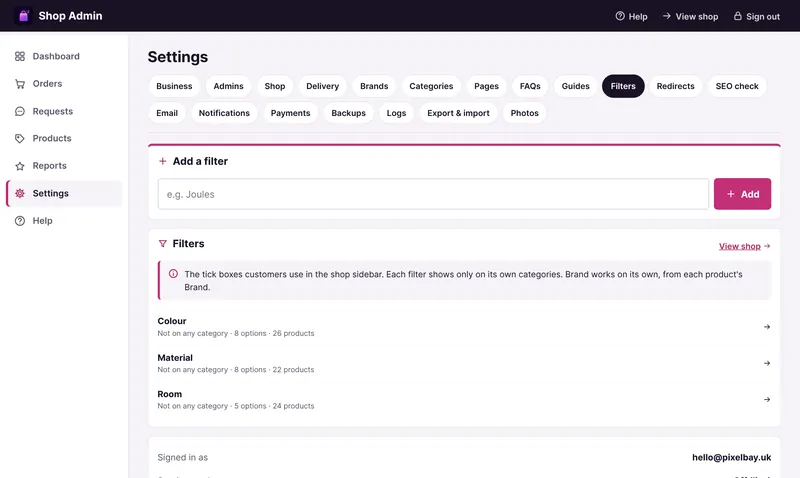Open the FAQs tab
800x478 pixels.
[530, 86]
